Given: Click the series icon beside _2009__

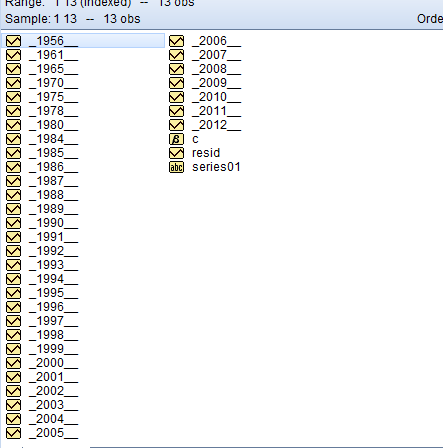Looking at the screenshot, I should [x=176, y=83].
